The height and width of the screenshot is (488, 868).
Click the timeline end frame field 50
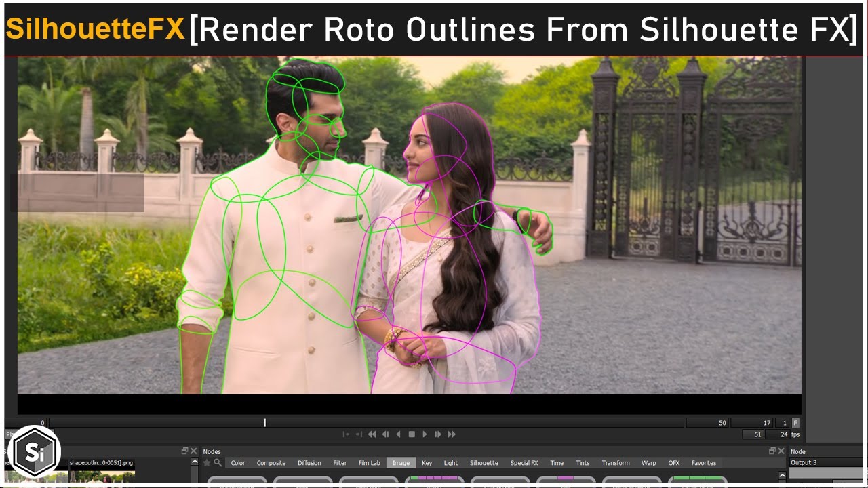tap(707, 423)
